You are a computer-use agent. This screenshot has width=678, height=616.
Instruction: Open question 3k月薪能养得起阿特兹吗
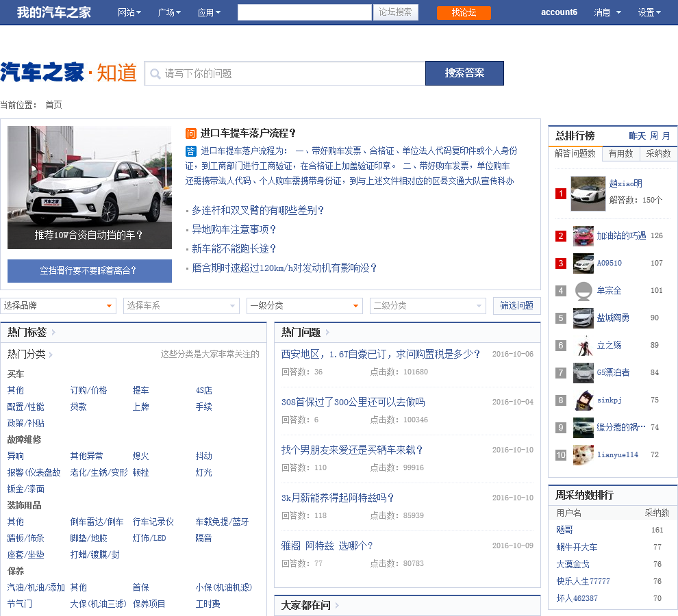337,498
